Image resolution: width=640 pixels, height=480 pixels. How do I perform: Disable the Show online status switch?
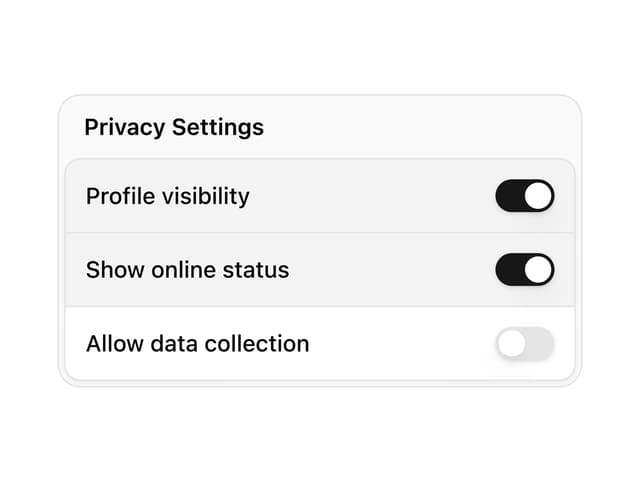click(525, 270)
